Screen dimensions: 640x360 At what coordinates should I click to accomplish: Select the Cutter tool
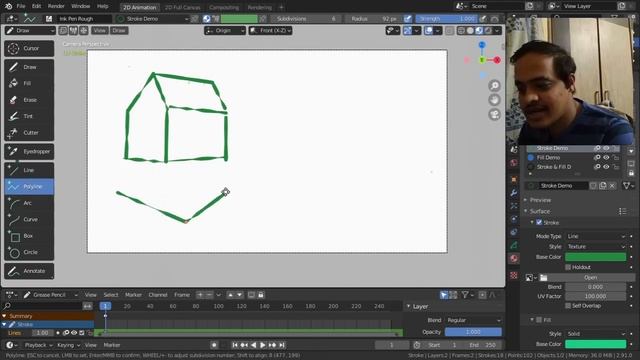(x=29, y=133)
